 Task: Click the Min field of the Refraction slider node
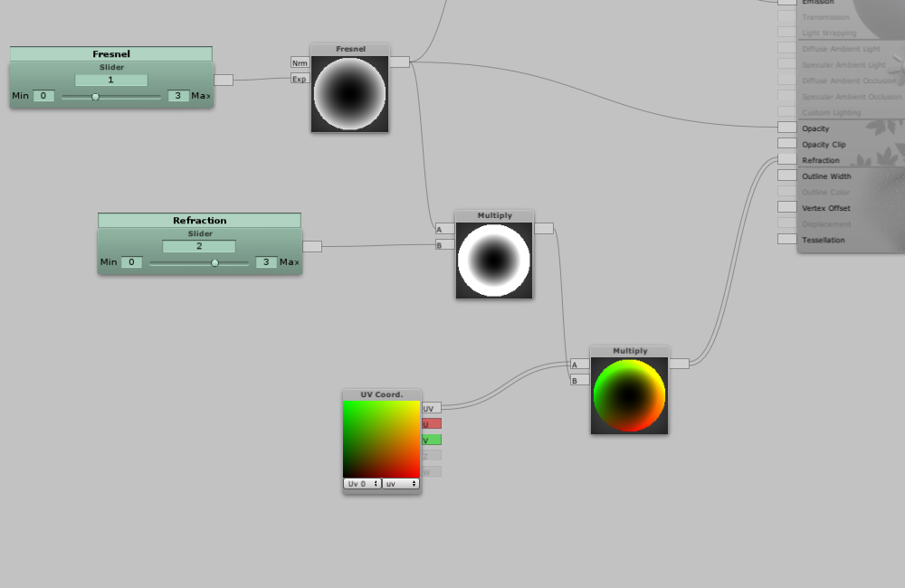pos(131,262)
